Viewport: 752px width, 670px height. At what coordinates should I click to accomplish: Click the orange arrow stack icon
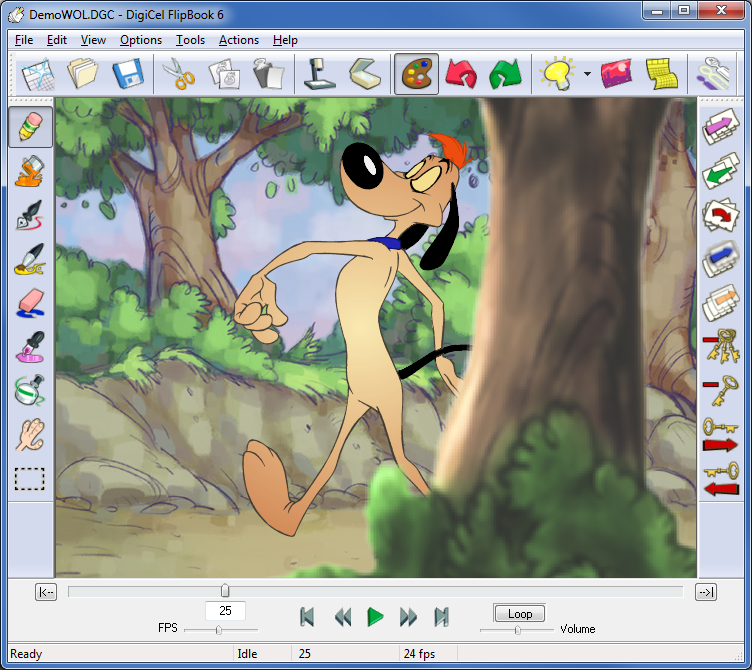click(721, 303)
